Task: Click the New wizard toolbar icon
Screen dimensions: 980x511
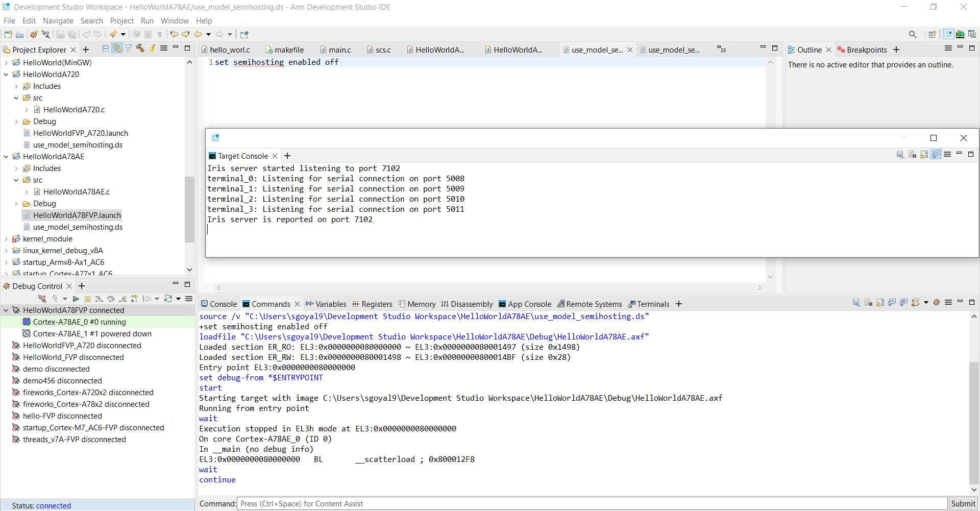Action: pos(8,34)
